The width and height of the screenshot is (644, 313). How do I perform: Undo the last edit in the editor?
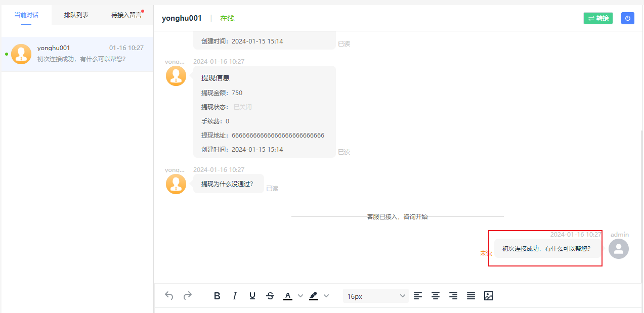[x=169, y=296]
